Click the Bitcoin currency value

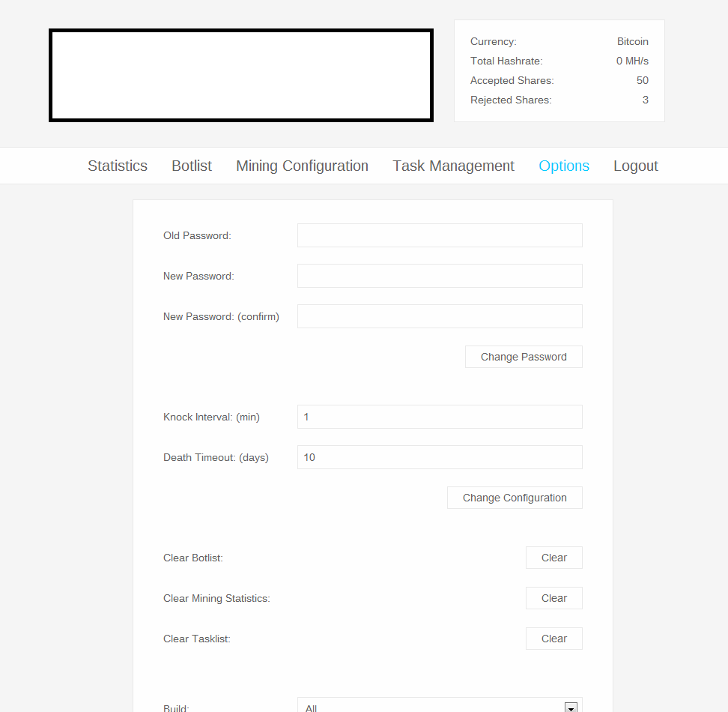coord(632,41)
